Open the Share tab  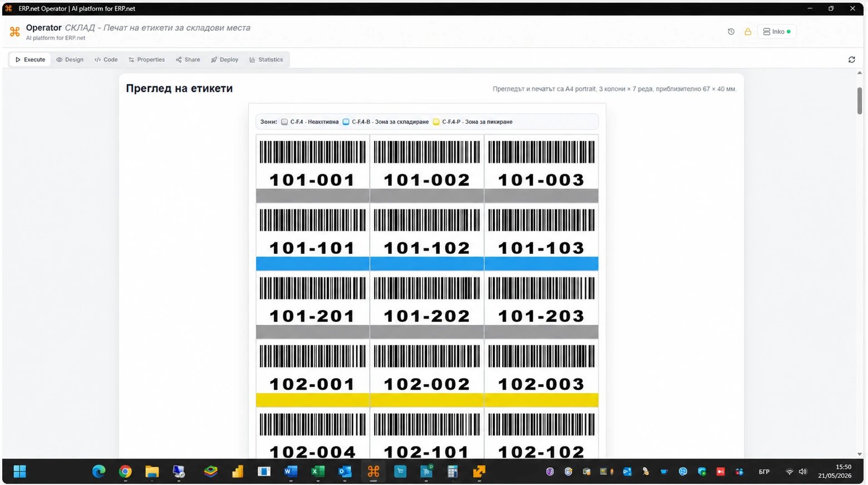188,60
